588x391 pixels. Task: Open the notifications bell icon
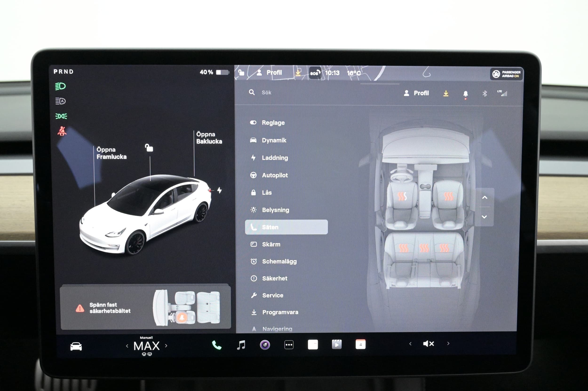pos(465,94)
